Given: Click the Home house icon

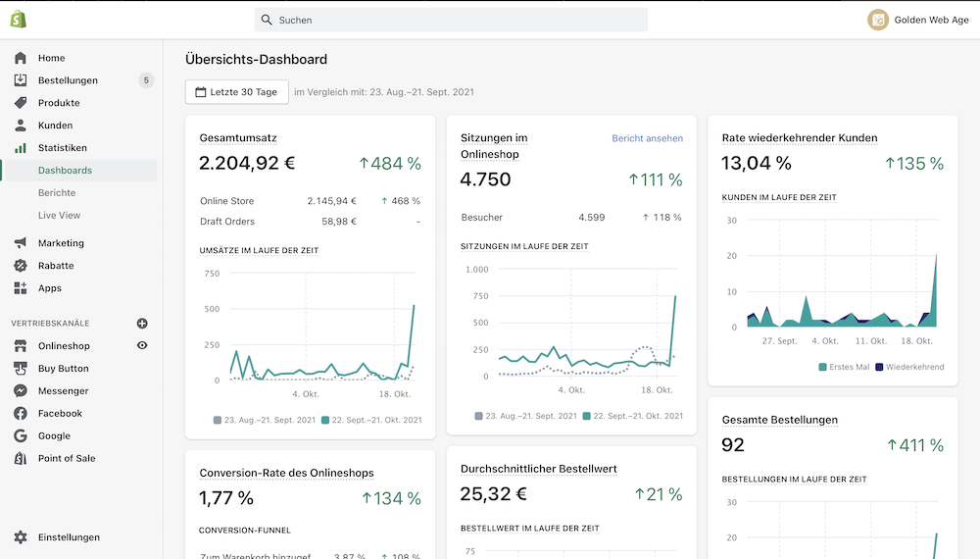Looking at the screenshot, I should tap(21, 58).
